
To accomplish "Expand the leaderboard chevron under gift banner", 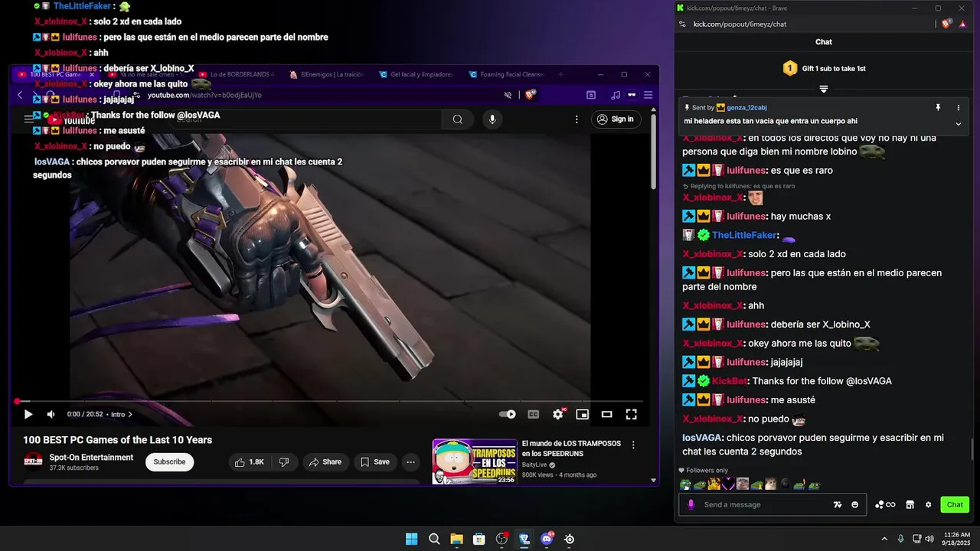I will coord(824,90).
